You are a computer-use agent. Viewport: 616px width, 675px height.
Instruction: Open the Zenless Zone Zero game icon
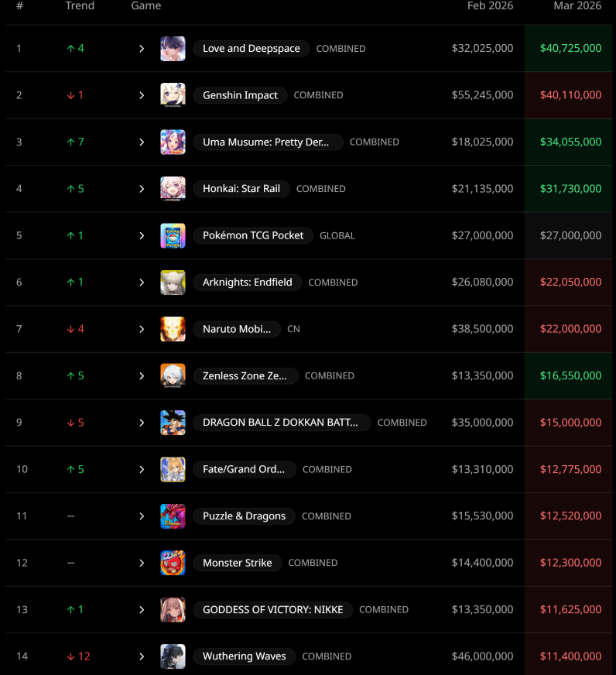(173, 375)
